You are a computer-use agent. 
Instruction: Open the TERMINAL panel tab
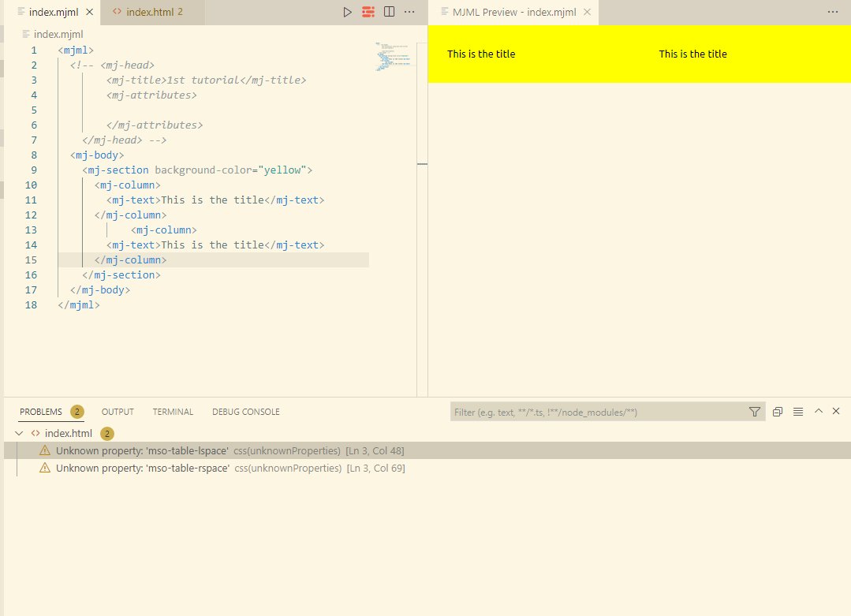[x=173, y=412]
